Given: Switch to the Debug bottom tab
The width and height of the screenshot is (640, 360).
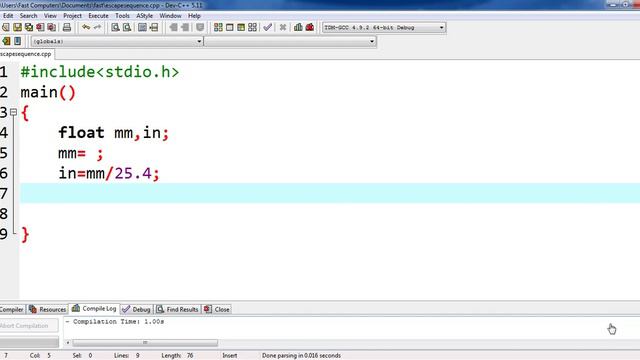Looking at the screenshot, I should point(136,309).
